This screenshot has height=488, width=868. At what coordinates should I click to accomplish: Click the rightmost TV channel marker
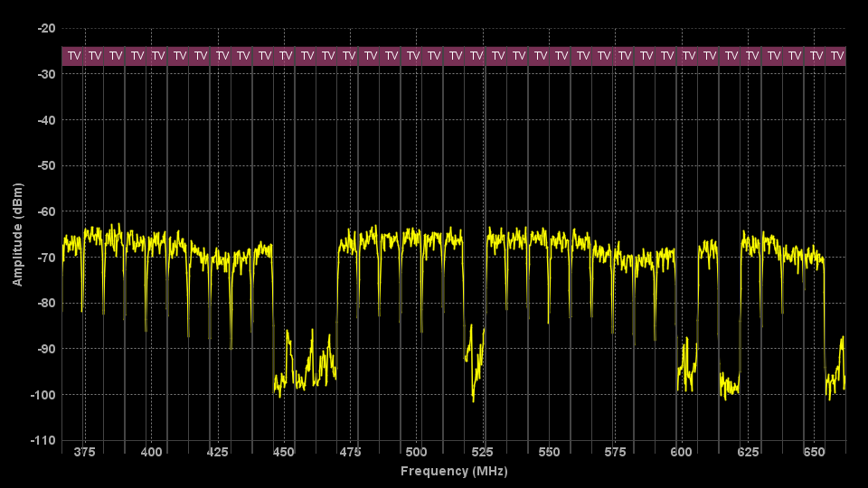(837, 56)
